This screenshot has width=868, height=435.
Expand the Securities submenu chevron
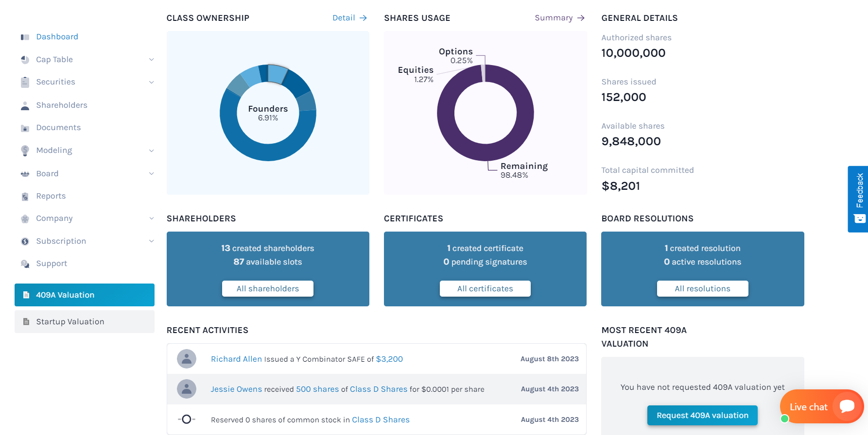point(151,82)
